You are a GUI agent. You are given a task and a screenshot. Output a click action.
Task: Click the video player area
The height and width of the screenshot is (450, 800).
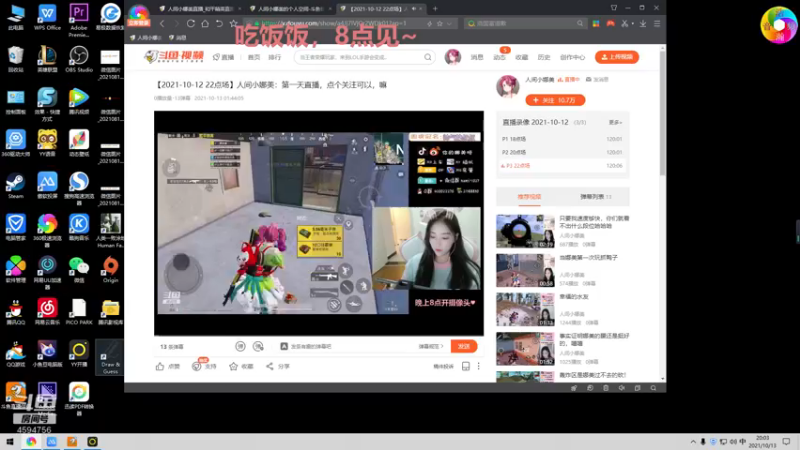(319, 223)
